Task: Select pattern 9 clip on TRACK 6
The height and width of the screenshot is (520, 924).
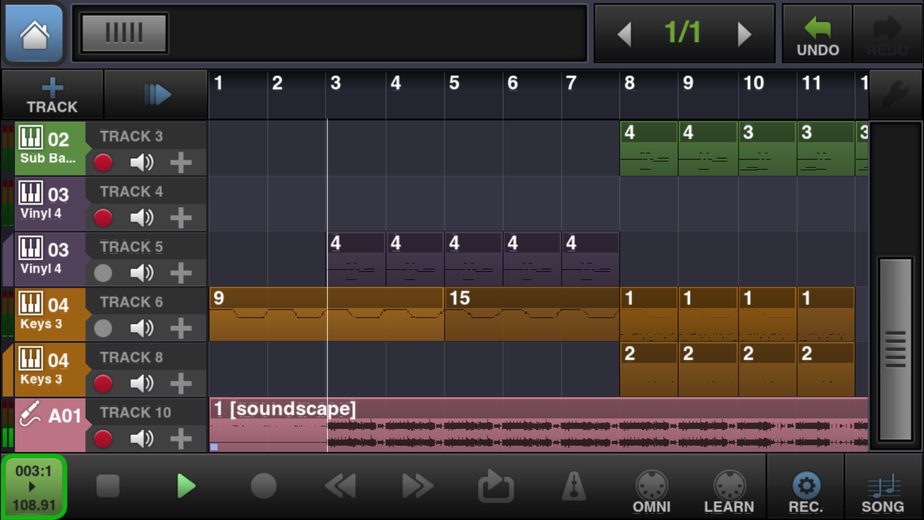Action: (326, 314)
